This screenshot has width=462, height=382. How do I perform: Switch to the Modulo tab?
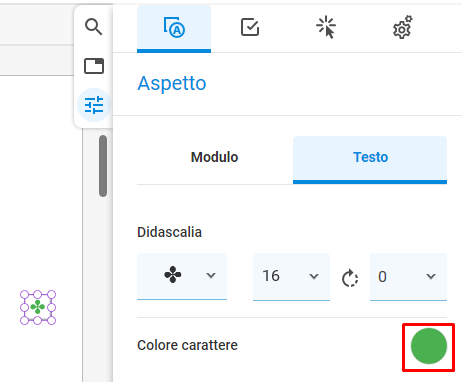pyautogui.click(x=214, y=157)
